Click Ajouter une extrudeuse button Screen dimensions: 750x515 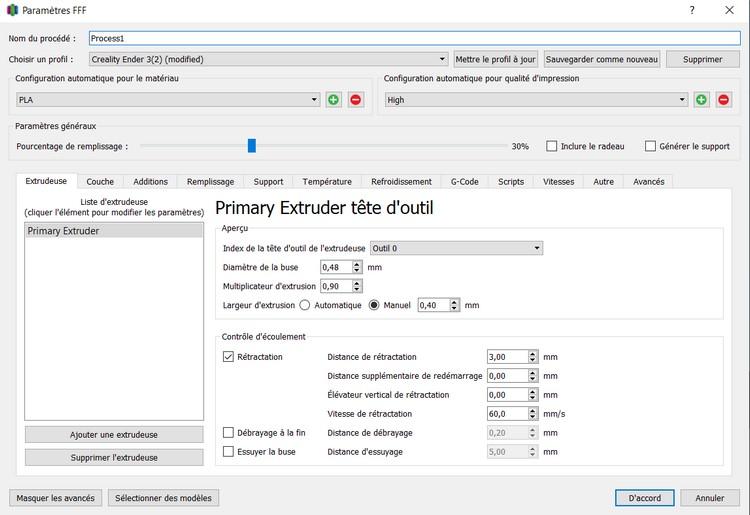pos(114,435)
